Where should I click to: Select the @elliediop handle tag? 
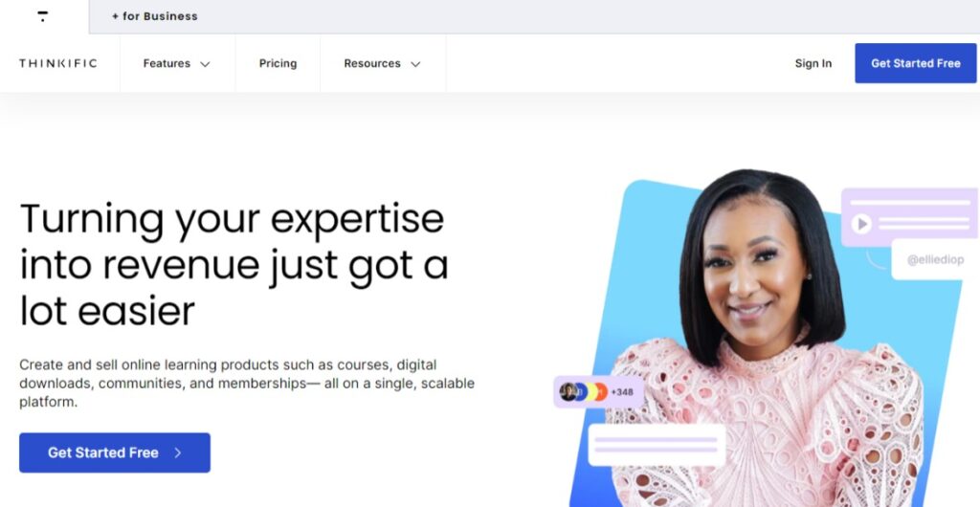(935, 260)
